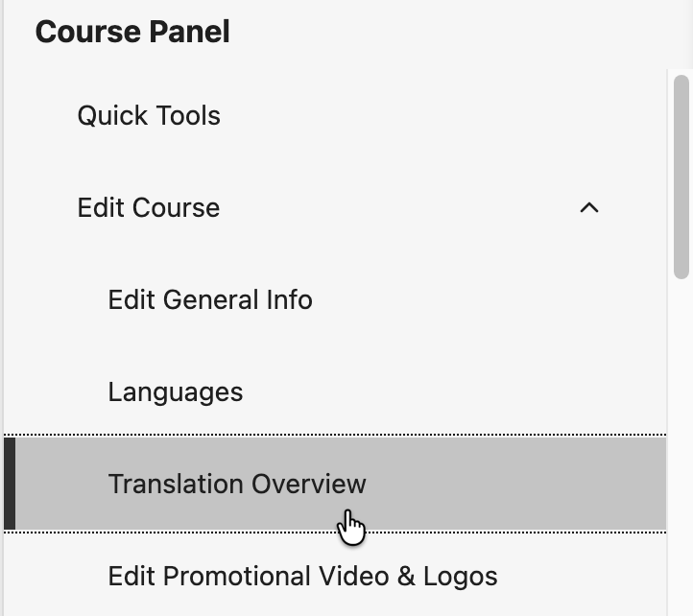Go to the Languages settings
This screenshot has width=693, height=616.
[x=335, y=391]
